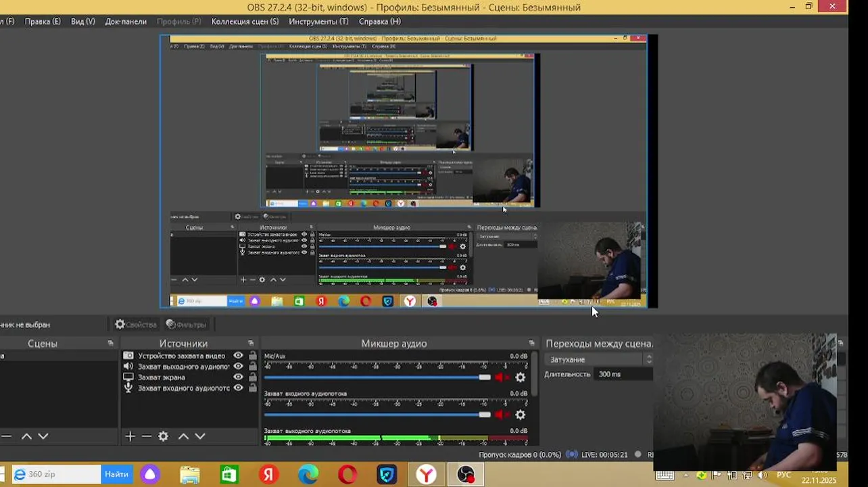Toggle lock on Устройство захвата видео

click(x=252, y=356)
